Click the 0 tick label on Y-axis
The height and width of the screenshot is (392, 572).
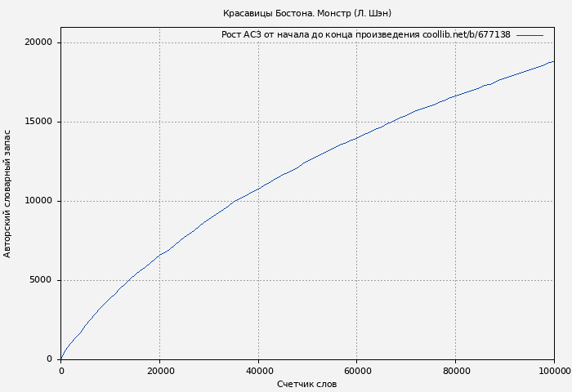coord(49,359)
